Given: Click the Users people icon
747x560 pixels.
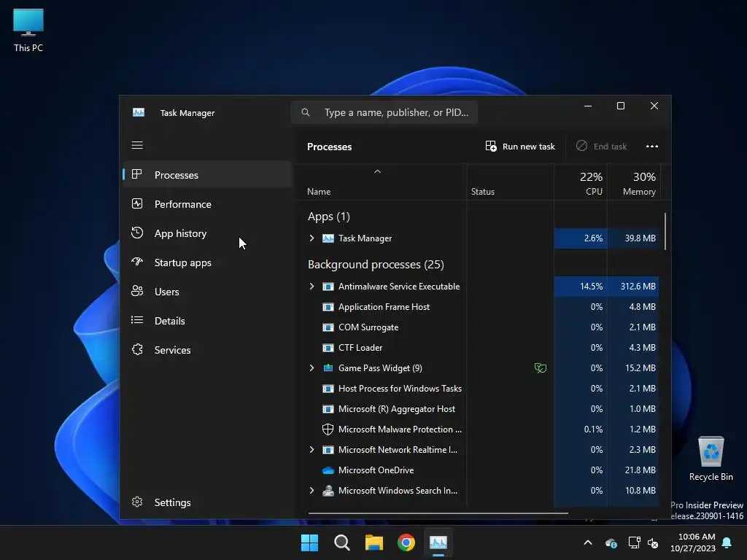Looking at the screenshot, I should pyautogui.click(x=136, y=291).
